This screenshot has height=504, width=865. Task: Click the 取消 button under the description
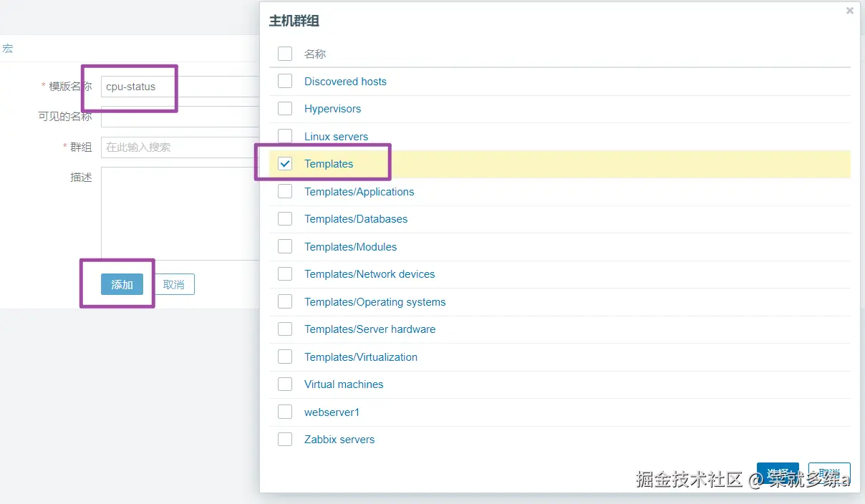coord(174,284)
